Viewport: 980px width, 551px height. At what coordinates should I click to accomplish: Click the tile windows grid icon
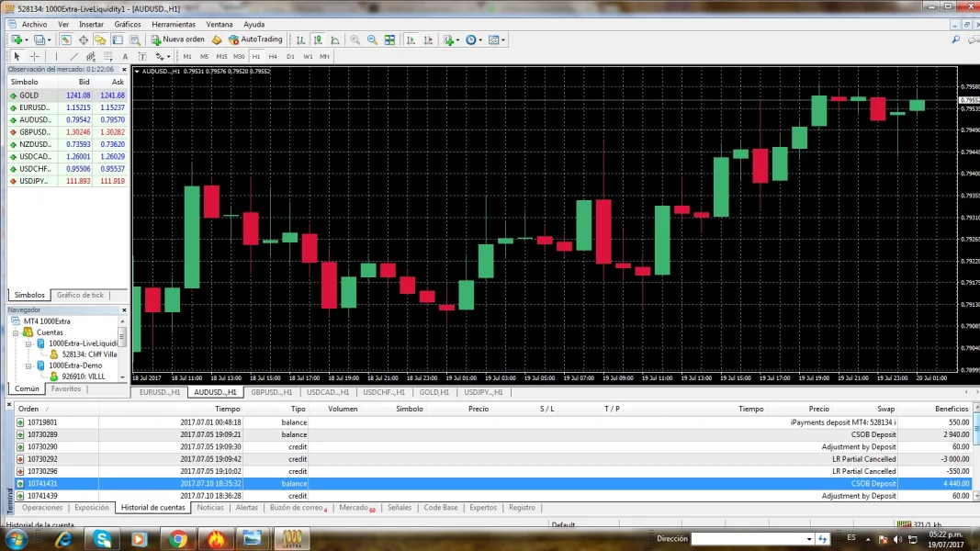(389, 40)
